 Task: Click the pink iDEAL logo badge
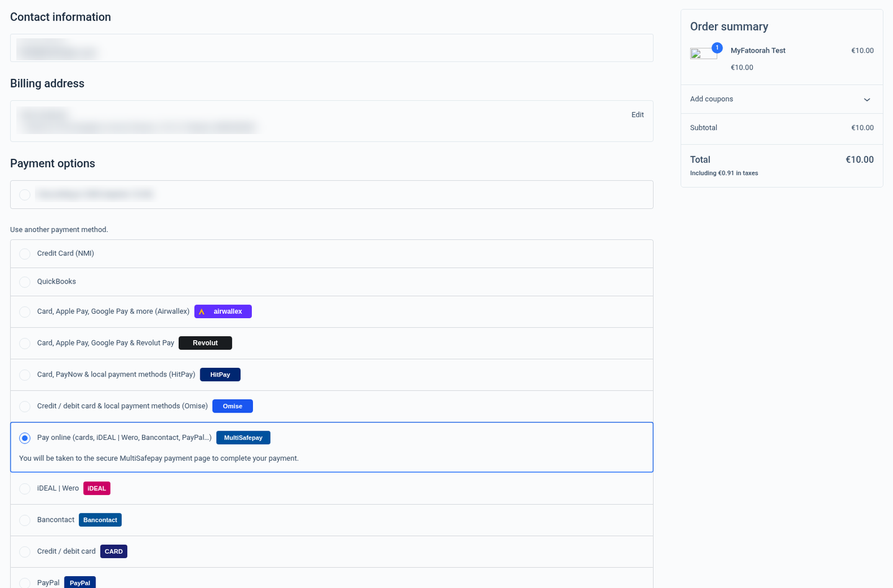pos(97,488)
